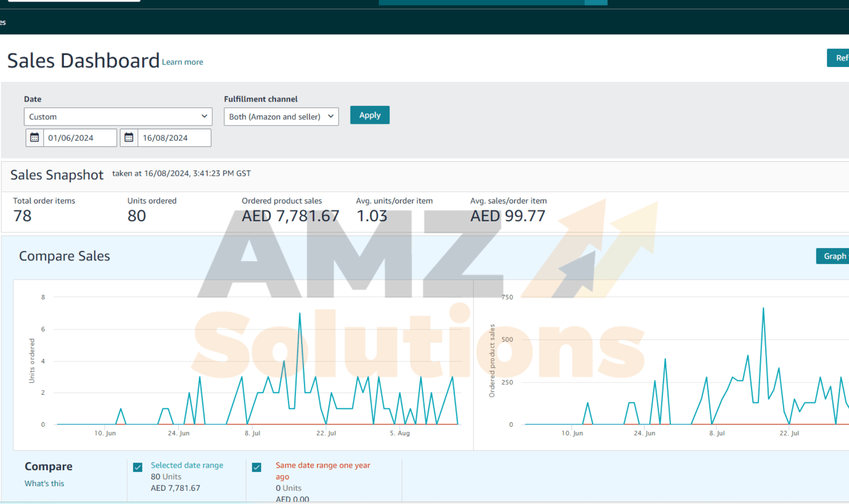The width and height of the screenshot is (849, 504).
Task: Click the What's this link
Action: pos(44,483)
